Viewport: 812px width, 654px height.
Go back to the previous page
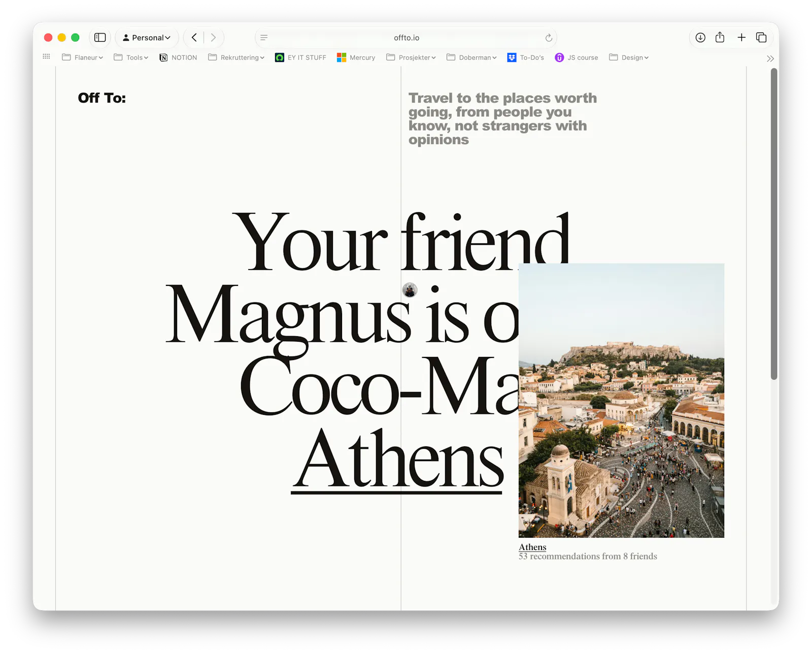coord(194,38)
